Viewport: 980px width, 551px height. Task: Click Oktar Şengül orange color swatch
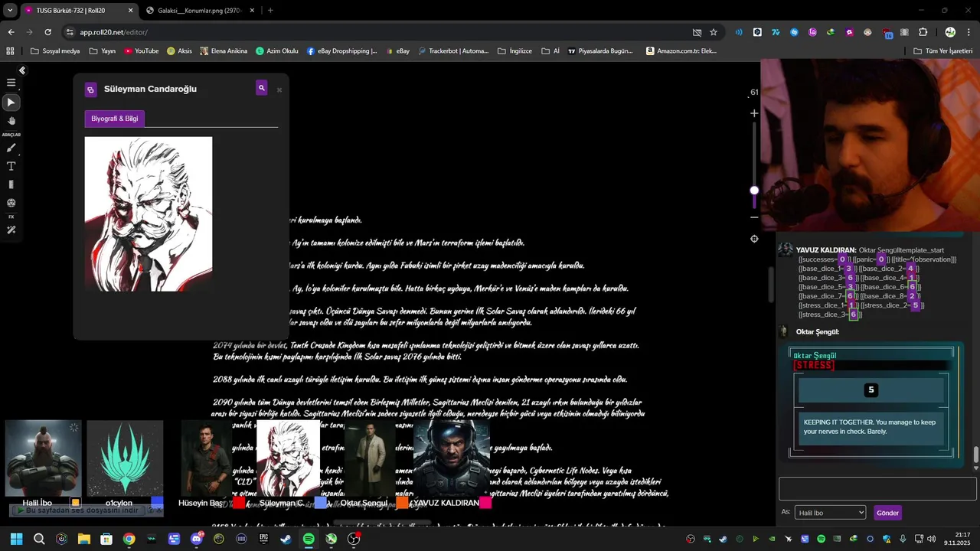point(402,503)
